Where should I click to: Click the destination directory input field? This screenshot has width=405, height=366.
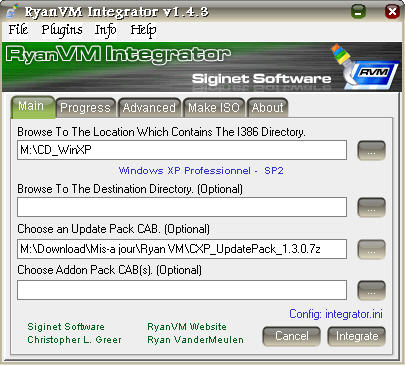click(182, 207)
